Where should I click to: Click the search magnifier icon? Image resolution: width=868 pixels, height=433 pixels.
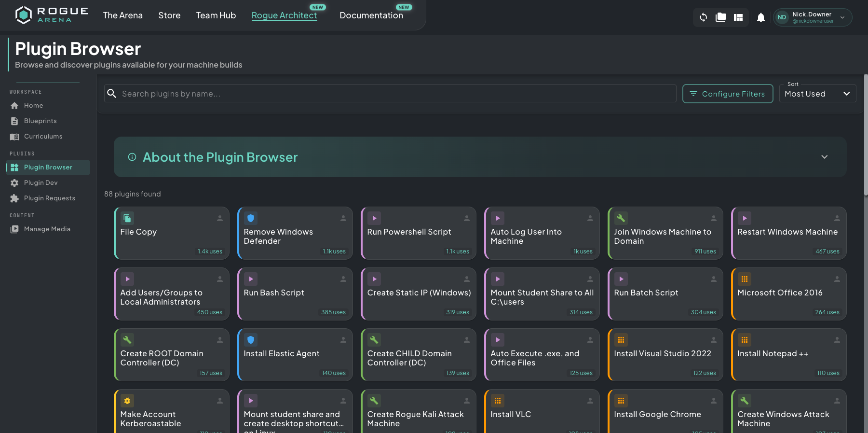click(x=111, y=94)
